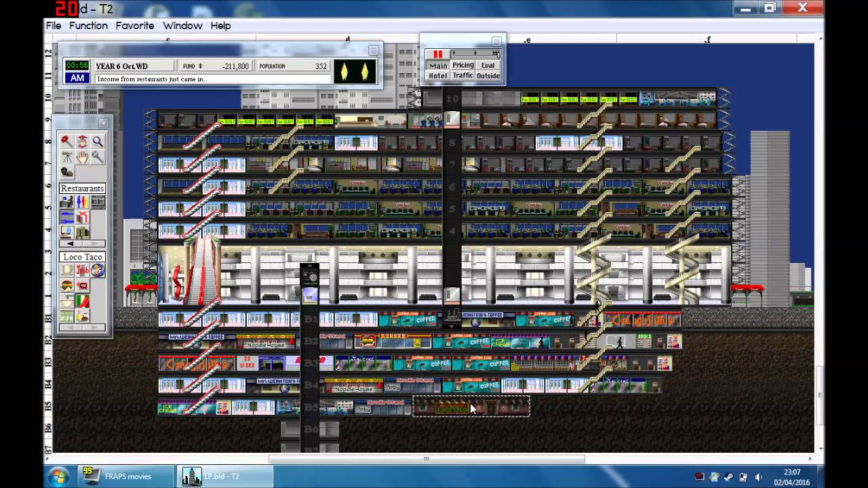The image size is (868, 488).
Task: Pick the coffee cup restaurant item
Action: (66, 270)
